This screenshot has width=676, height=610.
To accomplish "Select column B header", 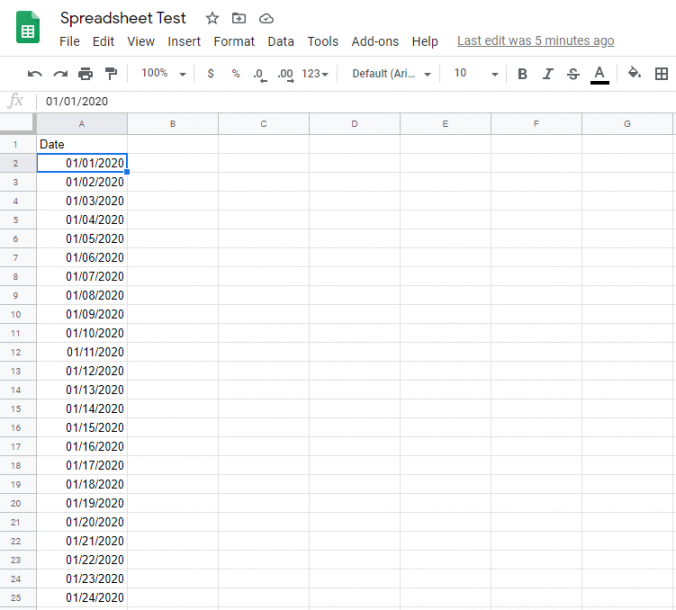I will coord(173,124).
